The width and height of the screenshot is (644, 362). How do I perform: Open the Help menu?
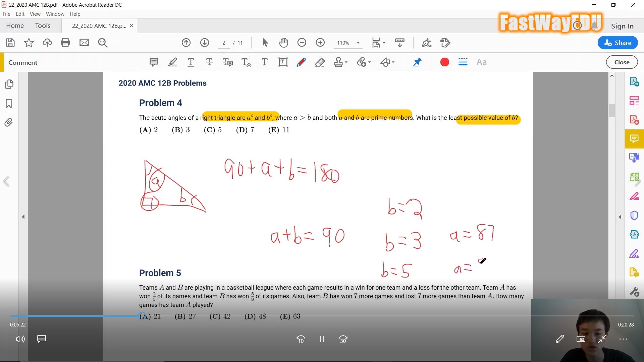point(75,14)
